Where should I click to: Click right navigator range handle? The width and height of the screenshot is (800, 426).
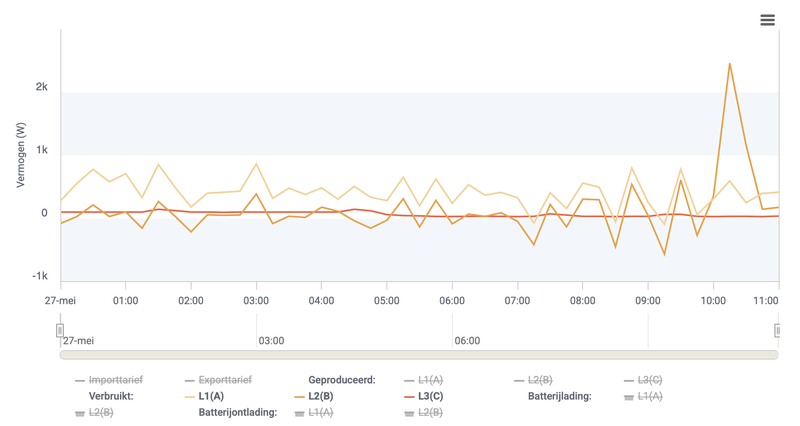(x=778, y=330)
